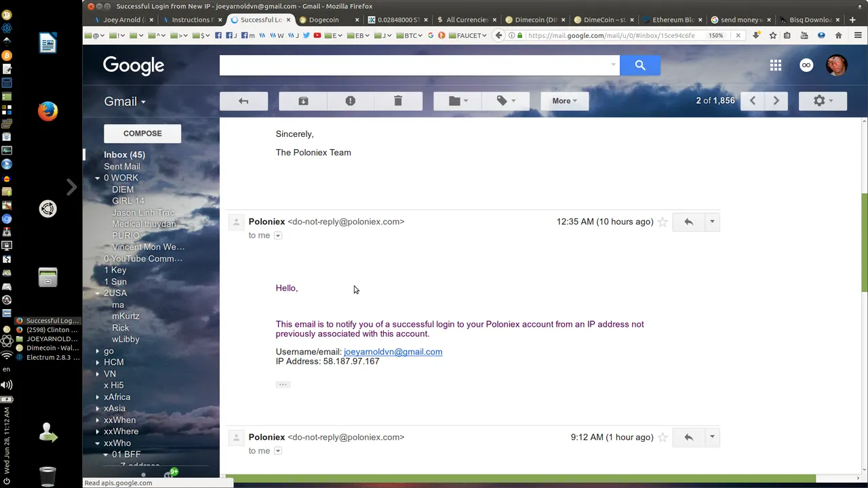Open the Google account avatar menu
The height and width of the screenshot is (488, 868).
(837, 65)
